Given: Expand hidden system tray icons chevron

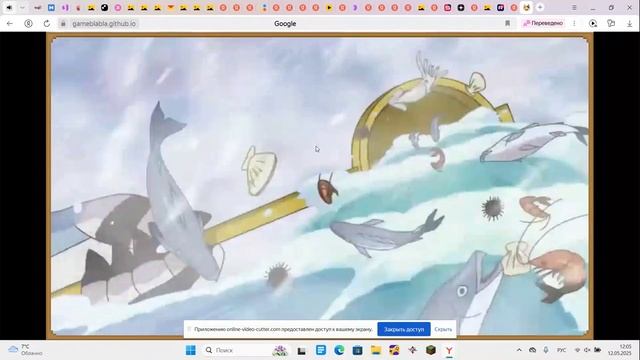Looking at the screenshot, I should click(x=519, y=350).
